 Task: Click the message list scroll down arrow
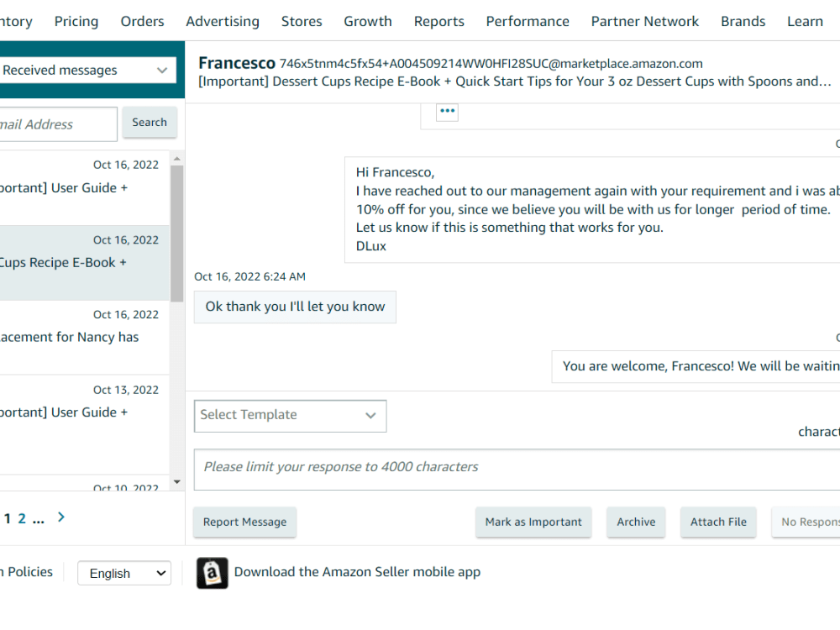pyautogui.click(x=176, y=482)
